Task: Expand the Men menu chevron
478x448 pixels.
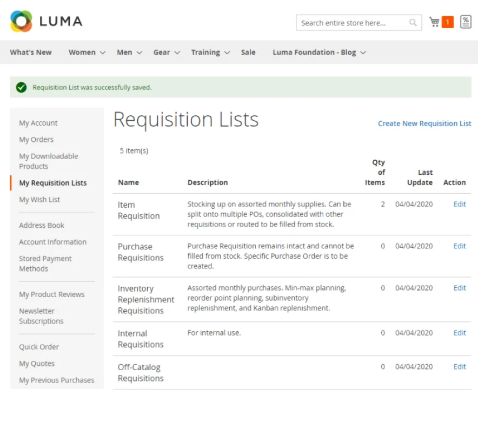Action: [x=140, y=53]
